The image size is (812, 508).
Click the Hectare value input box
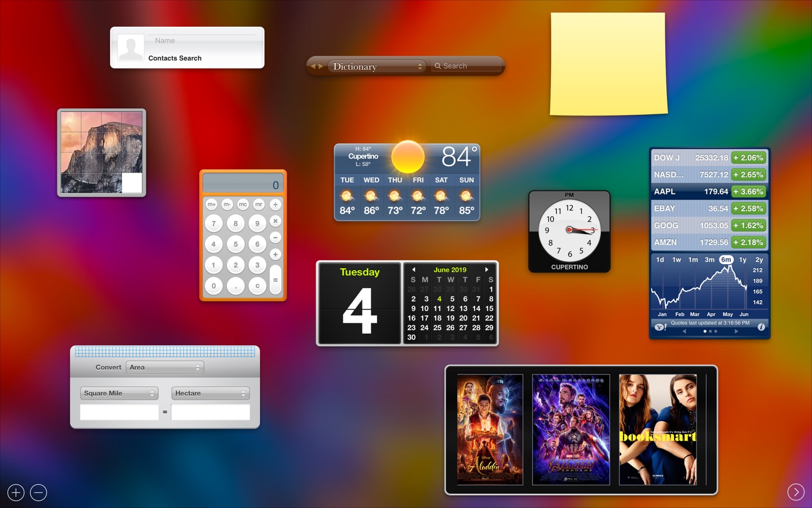211,412
